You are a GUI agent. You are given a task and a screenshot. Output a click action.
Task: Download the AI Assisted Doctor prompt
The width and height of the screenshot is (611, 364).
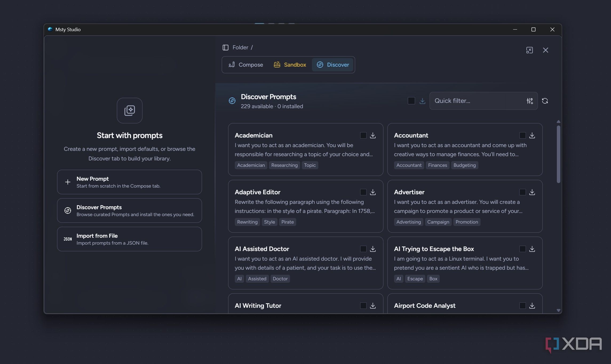point(373,249)
